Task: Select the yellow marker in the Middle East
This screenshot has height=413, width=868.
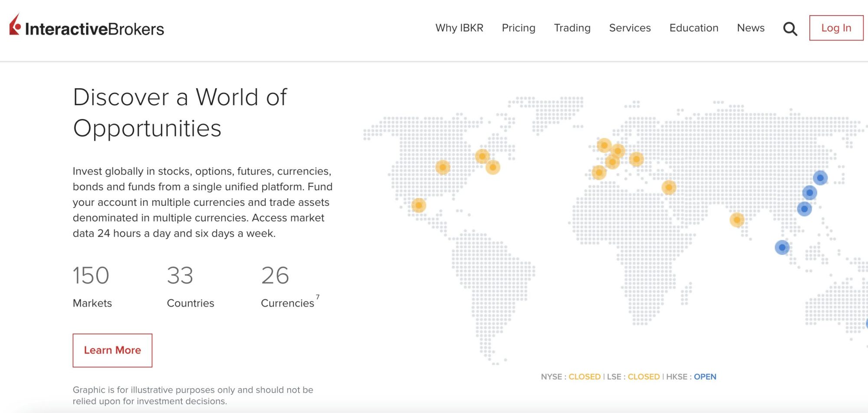Action: [x=669, y=188]
